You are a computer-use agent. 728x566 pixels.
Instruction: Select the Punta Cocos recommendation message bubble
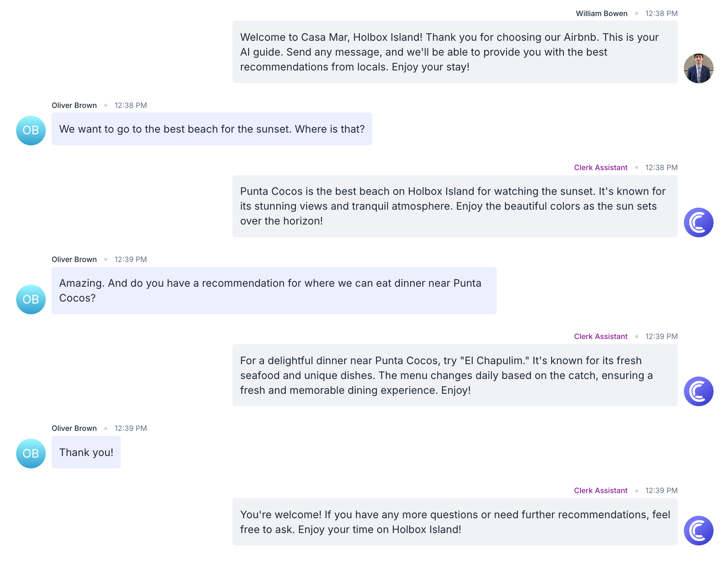455,206
